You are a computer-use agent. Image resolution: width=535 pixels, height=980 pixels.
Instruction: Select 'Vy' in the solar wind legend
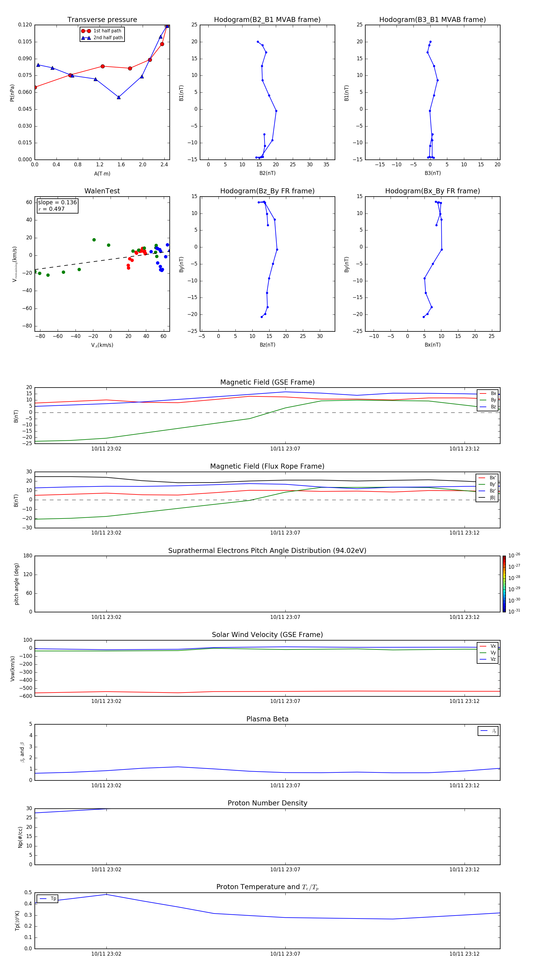click(x=488, y=653)
